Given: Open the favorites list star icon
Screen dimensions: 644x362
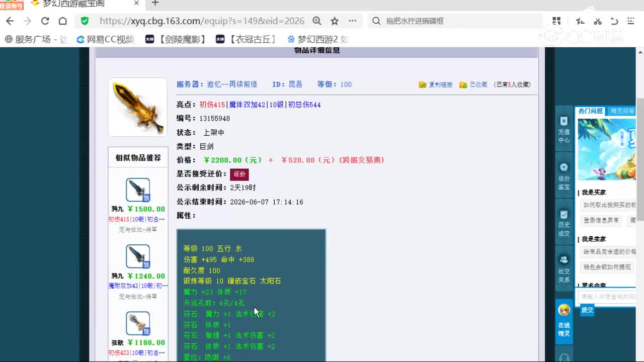Looking at the screenshot, I should (x=580, y=21).
